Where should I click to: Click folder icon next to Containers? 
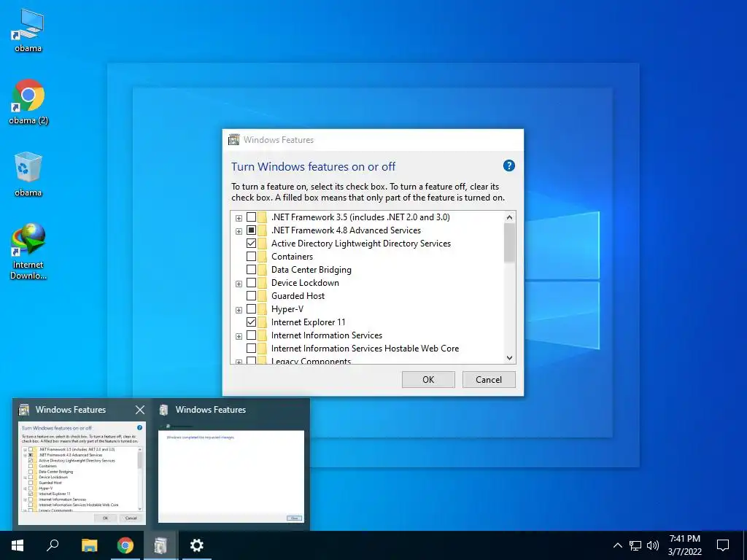[x=263, y=256]
